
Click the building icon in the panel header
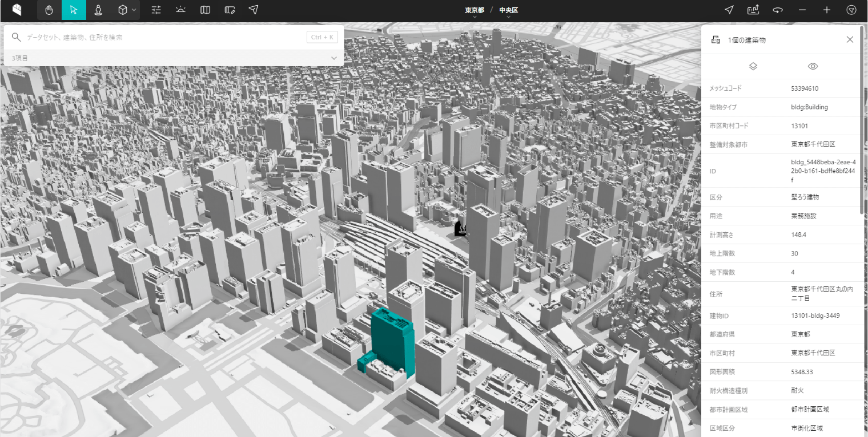(x=715, y=40)
